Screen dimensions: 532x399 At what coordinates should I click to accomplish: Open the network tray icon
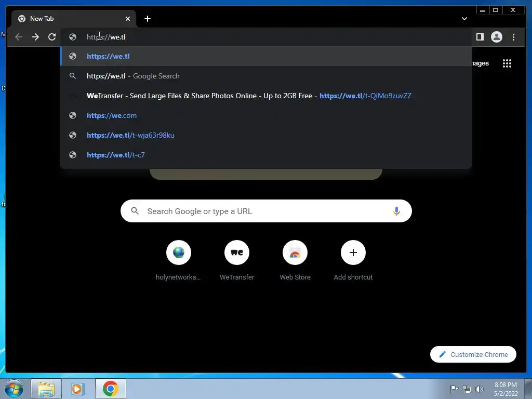[x=467, y=389]
